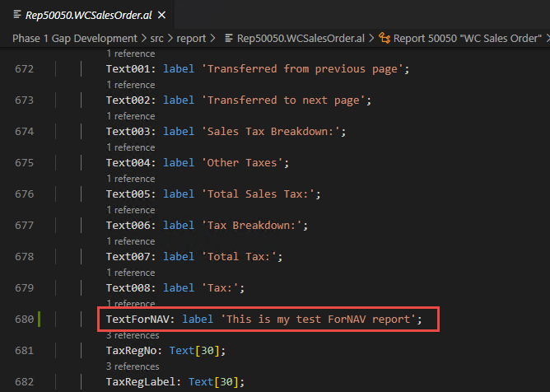Click the file icon in the breadcrumb
Viewport: 550px width, 392px height.
click(228, 38)
